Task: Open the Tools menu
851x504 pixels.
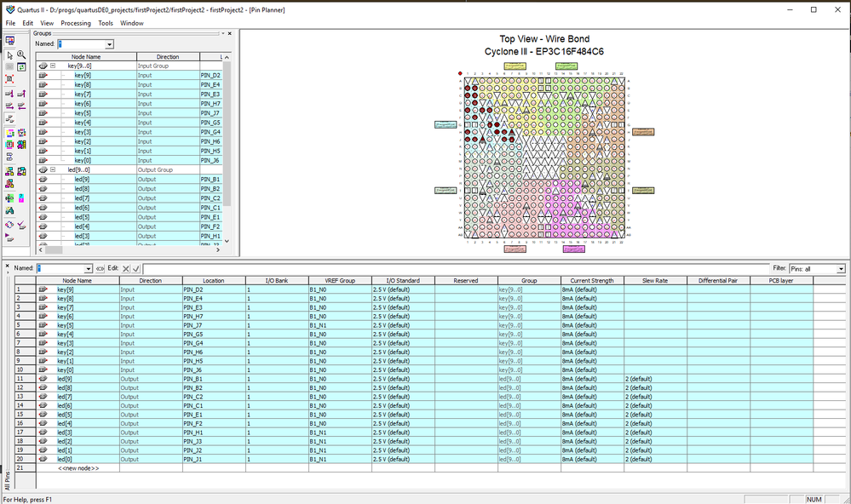Action: point(106,23)
